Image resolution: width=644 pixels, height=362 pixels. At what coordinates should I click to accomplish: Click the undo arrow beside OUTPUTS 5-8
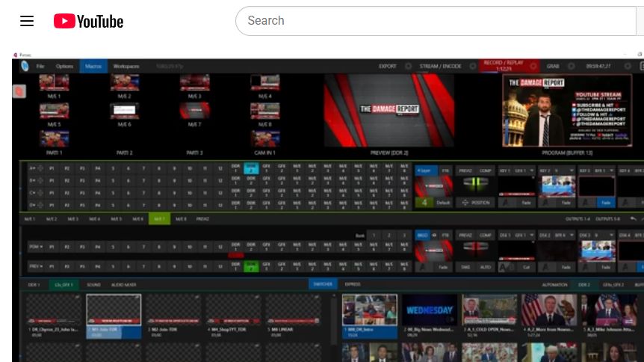click(x=634, y=219)
